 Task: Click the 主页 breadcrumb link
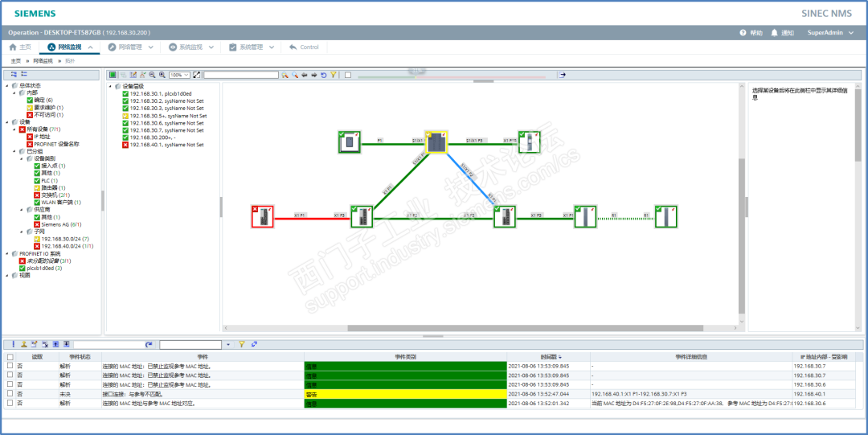[15, 61]
